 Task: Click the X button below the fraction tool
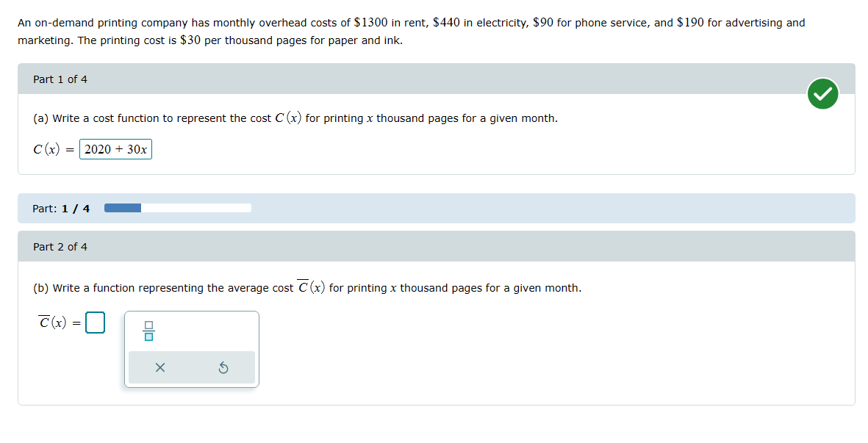tap(159, 367)
